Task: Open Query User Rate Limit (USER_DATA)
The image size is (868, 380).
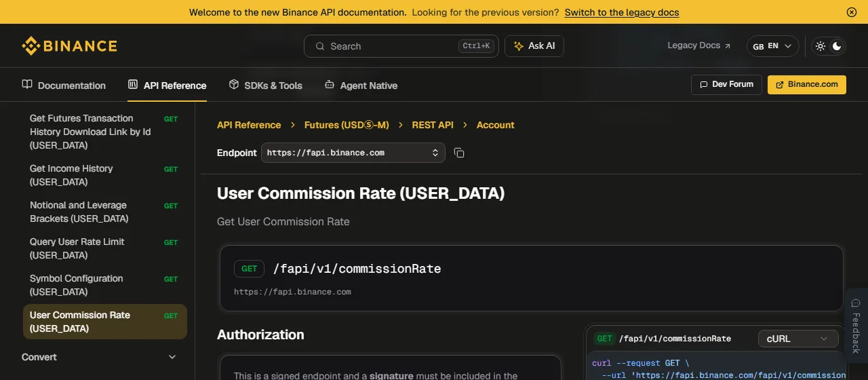Action: tap(104, 248)
